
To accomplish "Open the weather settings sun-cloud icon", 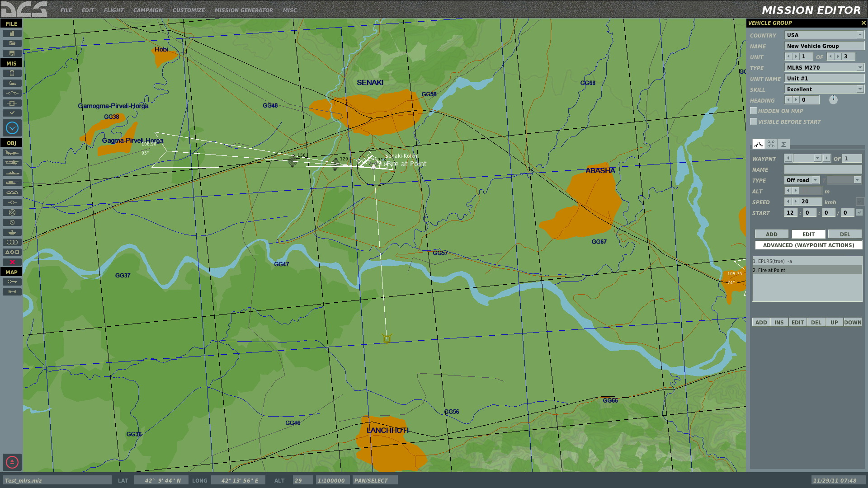I will (12, 83).
